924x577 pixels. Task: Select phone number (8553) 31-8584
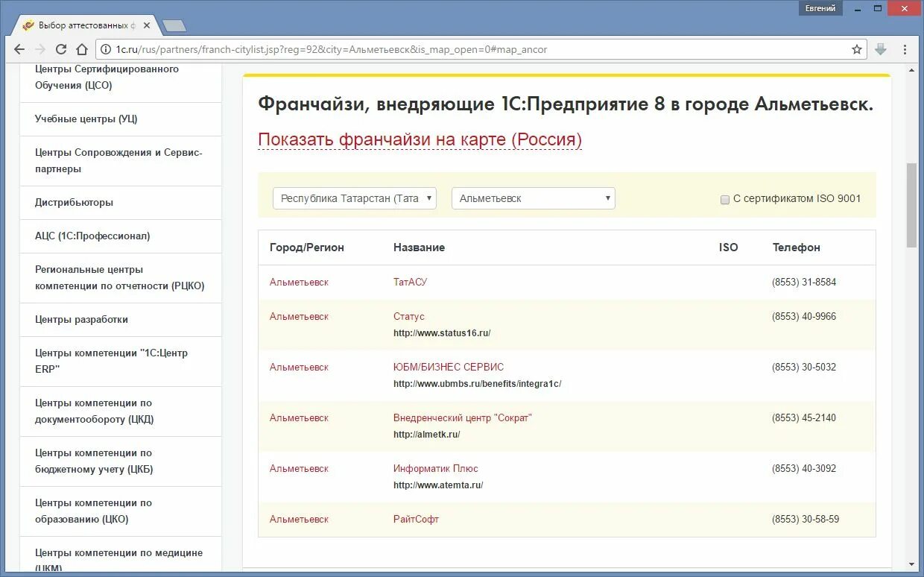coord(804,283)
